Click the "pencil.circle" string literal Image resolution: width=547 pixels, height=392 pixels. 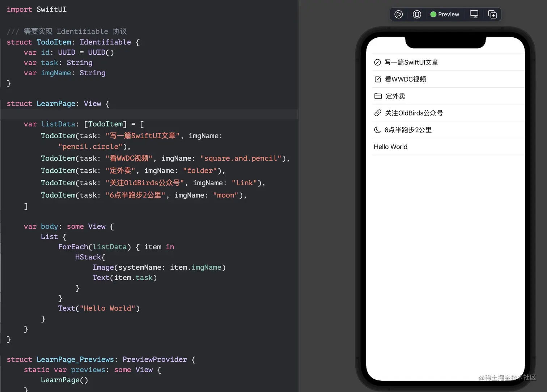click(90, 147)
